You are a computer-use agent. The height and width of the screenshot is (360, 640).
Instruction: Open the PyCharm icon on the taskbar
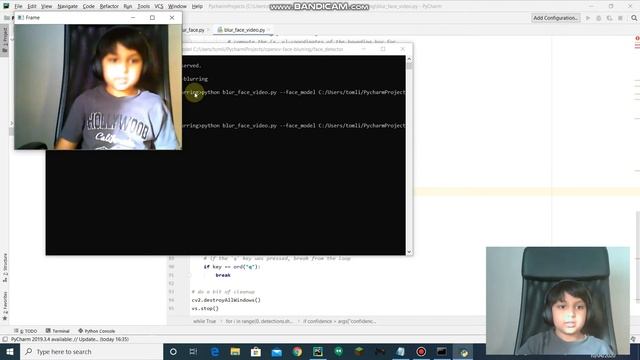[318, 351]
